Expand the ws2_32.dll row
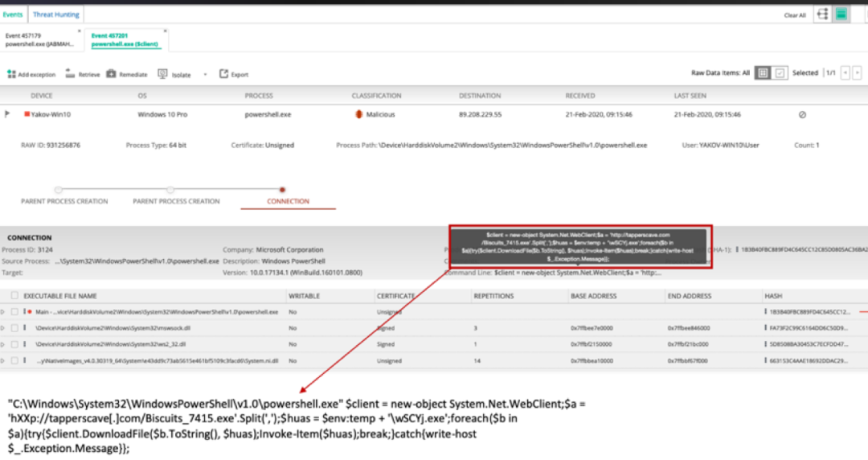Viewport: 868px width, 460px height. tap(2, 344)
